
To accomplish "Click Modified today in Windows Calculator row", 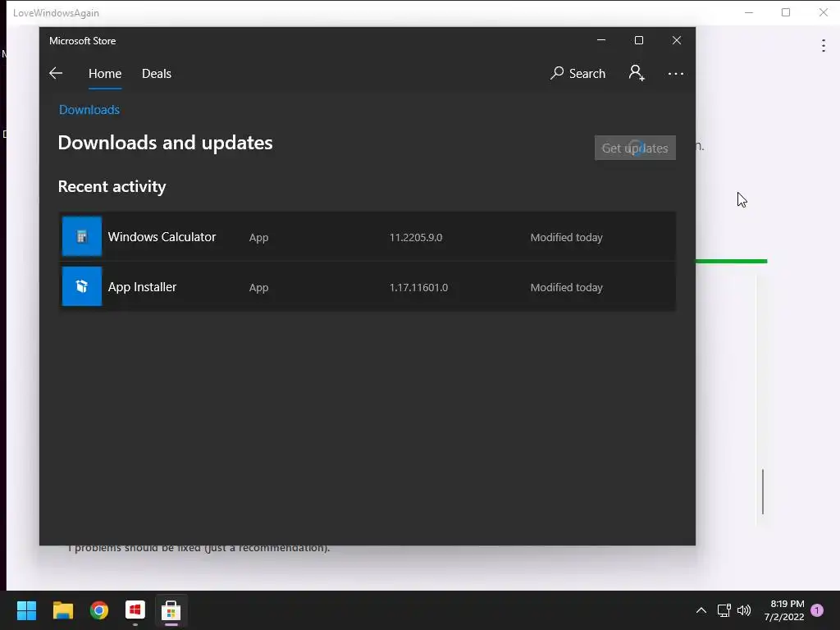I will click(566, 237).
